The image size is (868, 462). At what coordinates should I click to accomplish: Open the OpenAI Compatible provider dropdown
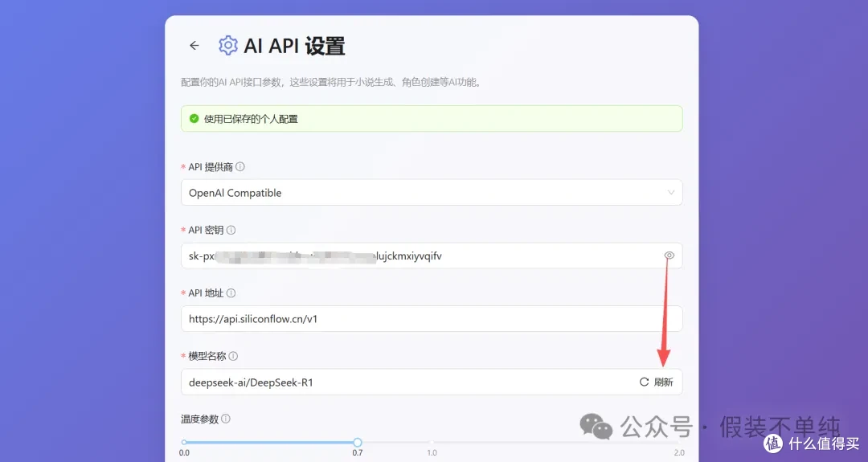432,193
